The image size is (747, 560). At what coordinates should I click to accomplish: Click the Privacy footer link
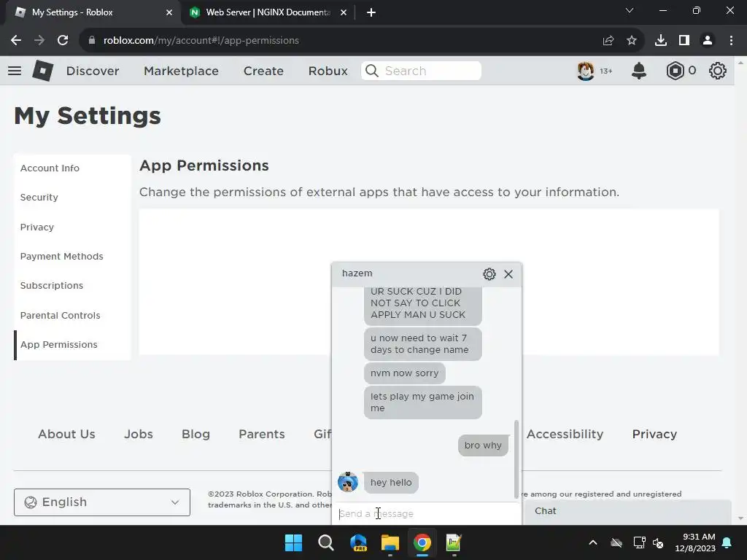654,435
